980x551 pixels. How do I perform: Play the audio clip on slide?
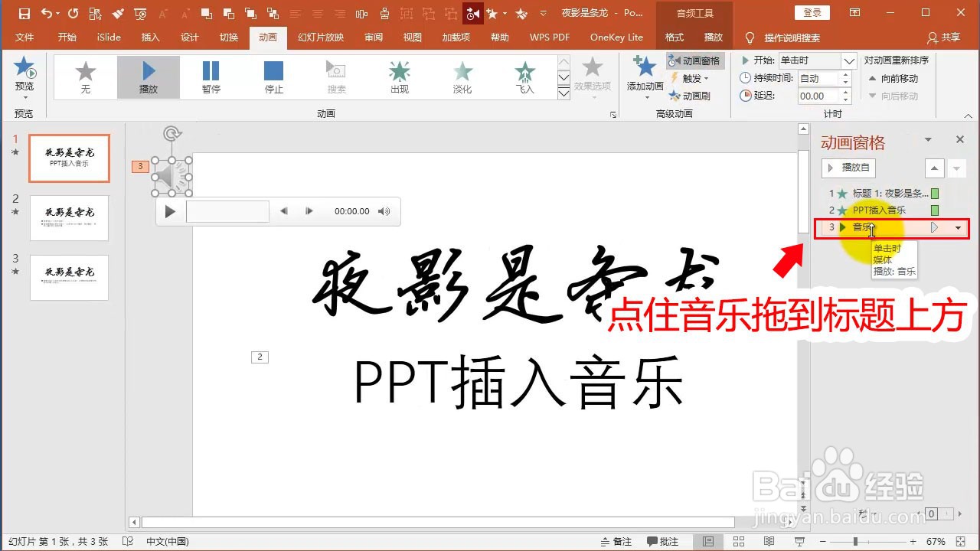tap(170, 211)
